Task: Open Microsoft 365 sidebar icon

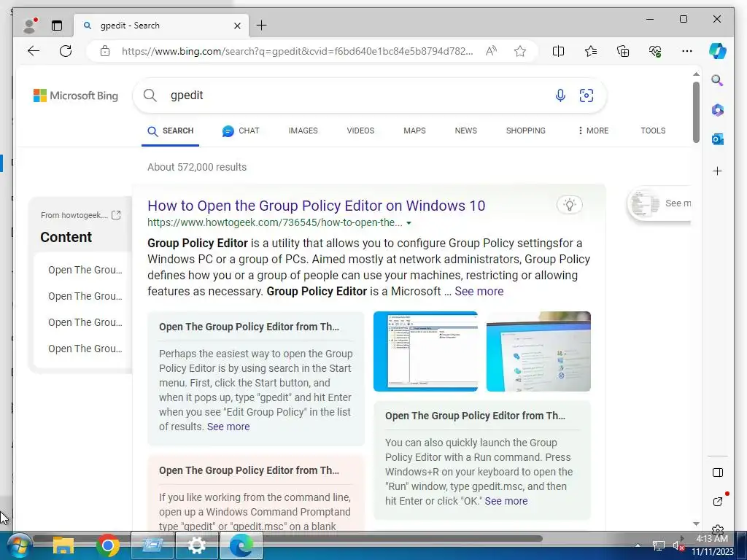Action: tap(718, 110)
